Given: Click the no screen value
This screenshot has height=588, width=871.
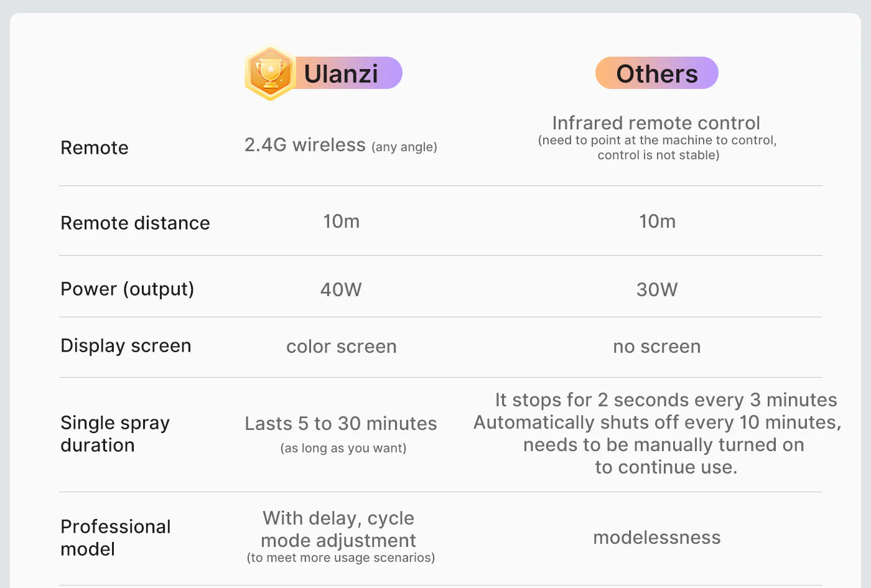Looking at the screenshot, I should click(657, 347).
